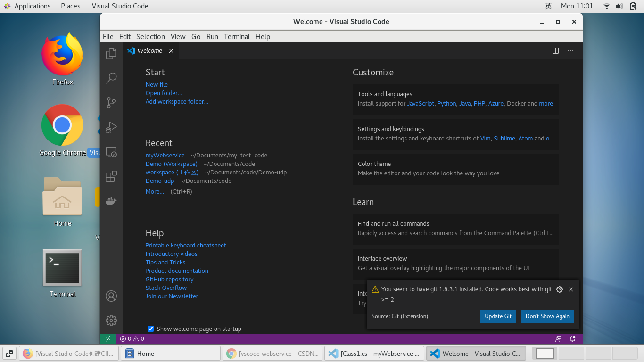Open the Extensions icon
The width and height of the screenshot is (644, 362).
111,176
